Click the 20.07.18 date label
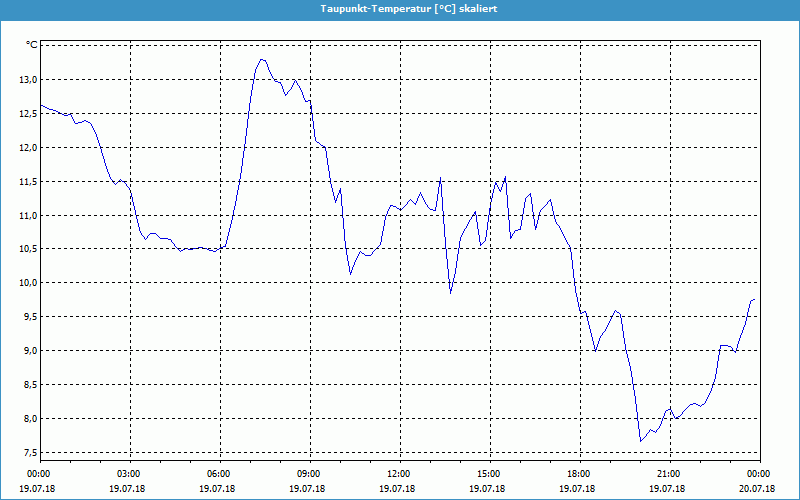Screen dimensions: 800x500 pos(757,488)
